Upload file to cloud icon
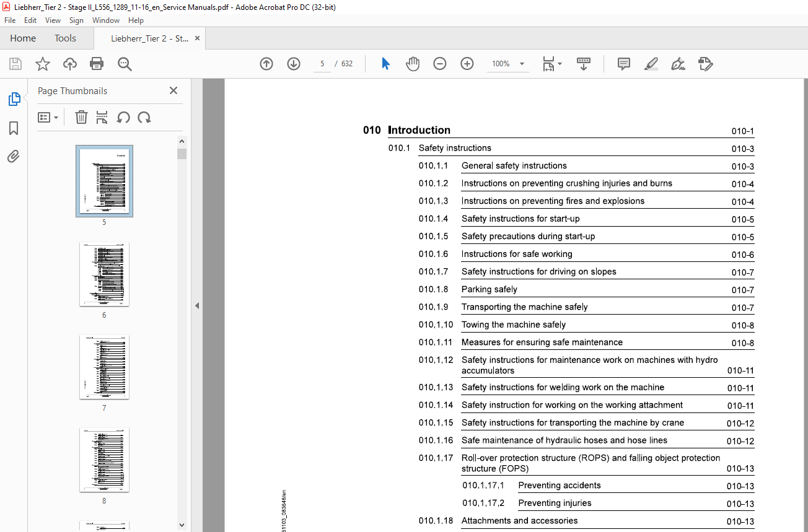The width and height of the screenshot is (808, 532). coord(70,64)
